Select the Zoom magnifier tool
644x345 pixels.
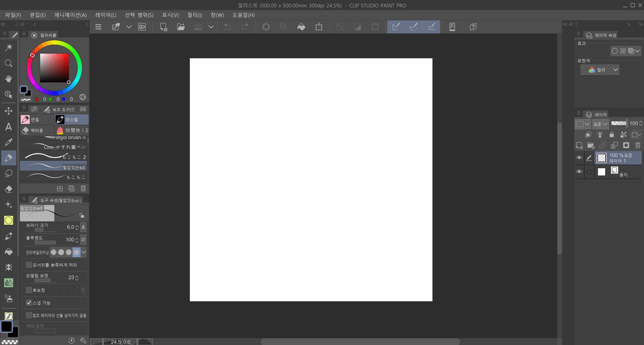[8, 63]
